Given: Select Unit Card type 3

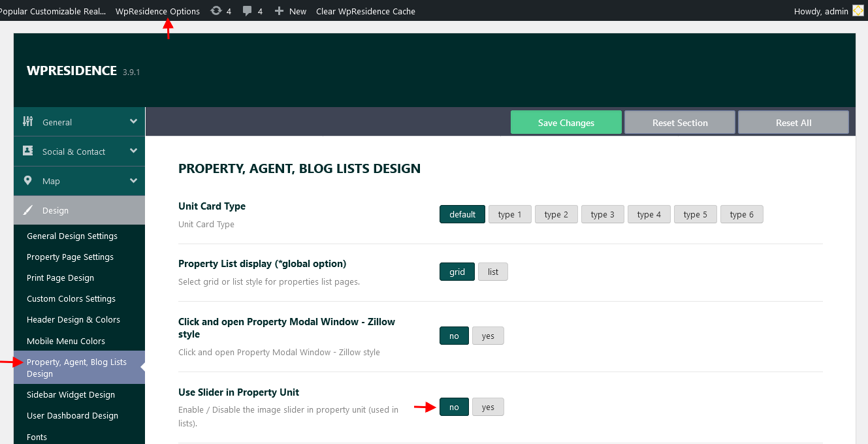Looking at the screenshot, I should click(603, 214).
